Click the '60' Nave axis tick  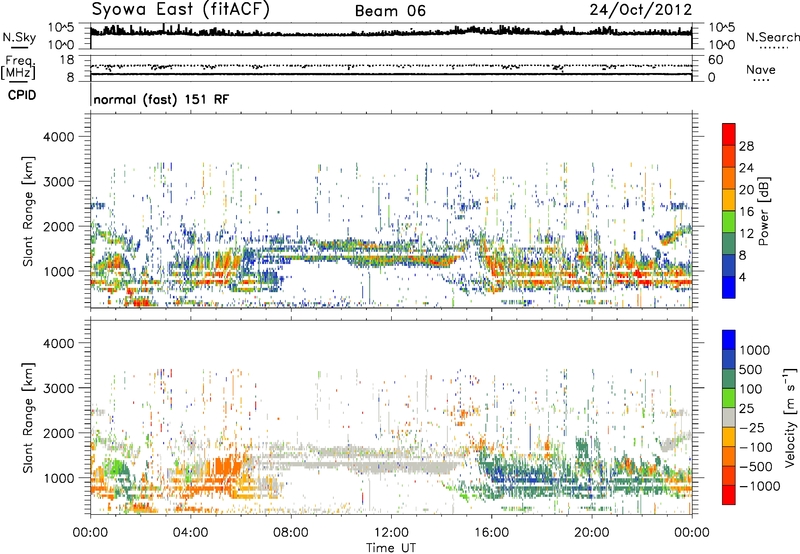715,60
